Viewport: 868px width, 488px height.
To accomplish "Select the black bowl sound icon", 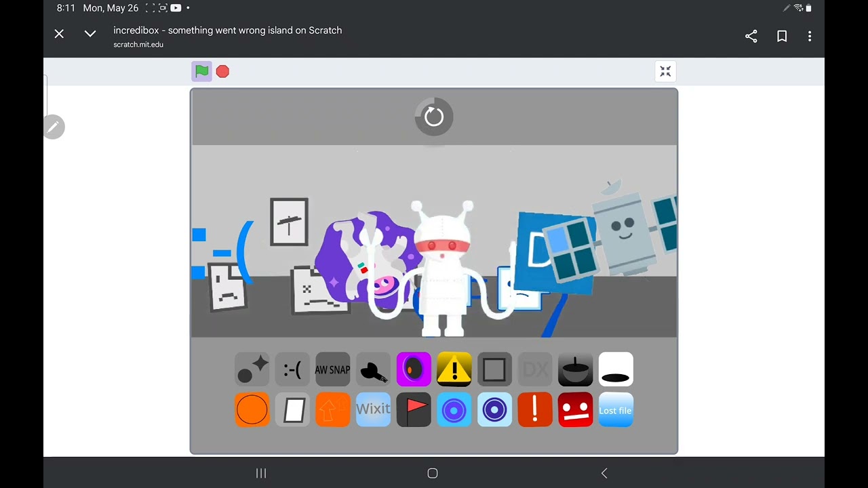I will [575, 369].
